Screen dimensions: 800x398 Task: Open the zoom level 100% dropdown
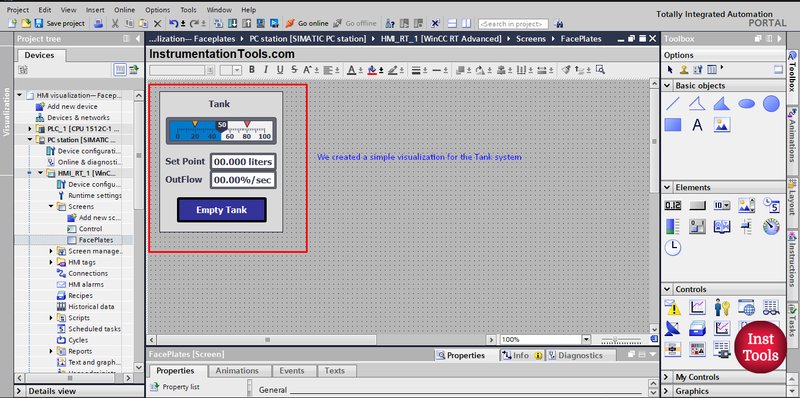tap(585, 339)
